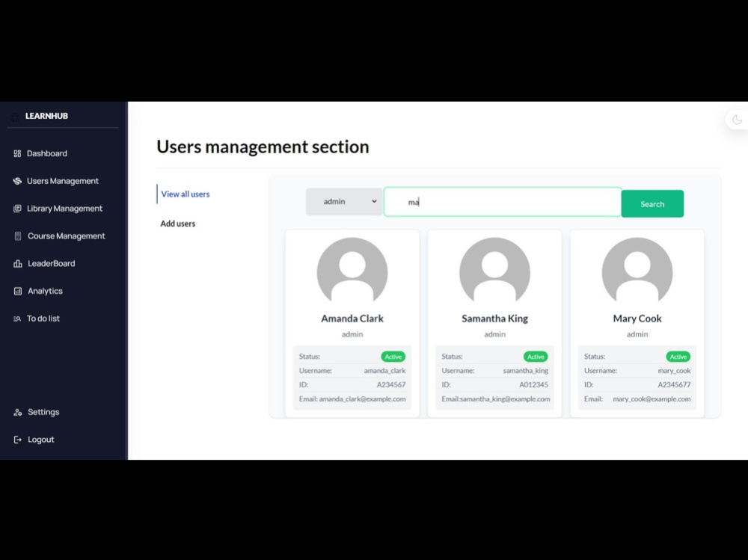
Task: Click the LEARNHUB brand title
Action: pos(46,116)
